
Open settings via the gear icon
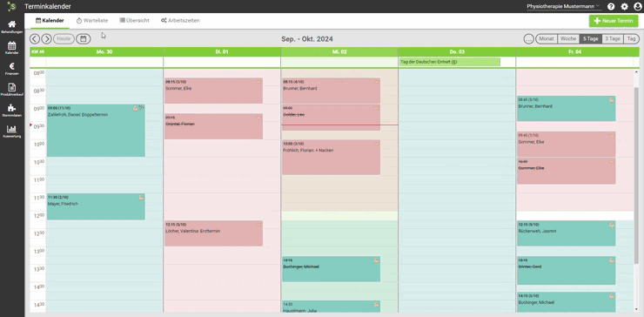coord(624,7)
